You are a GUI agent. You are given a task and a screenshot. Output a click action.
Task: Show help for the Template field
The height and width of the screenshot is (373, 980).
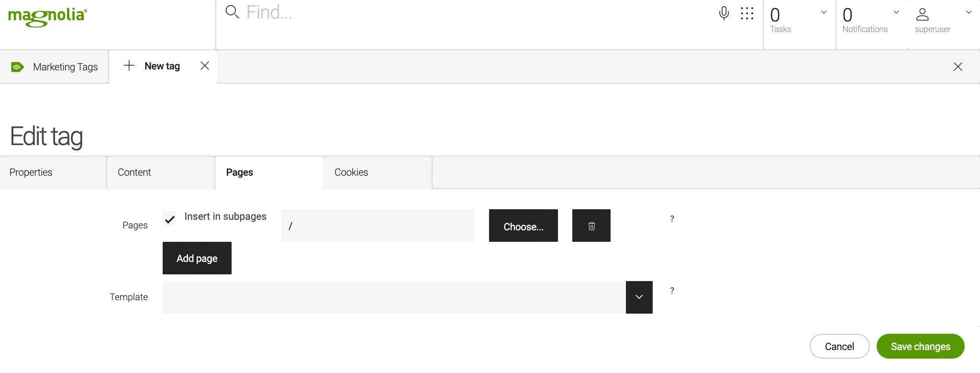coord(672,291)
